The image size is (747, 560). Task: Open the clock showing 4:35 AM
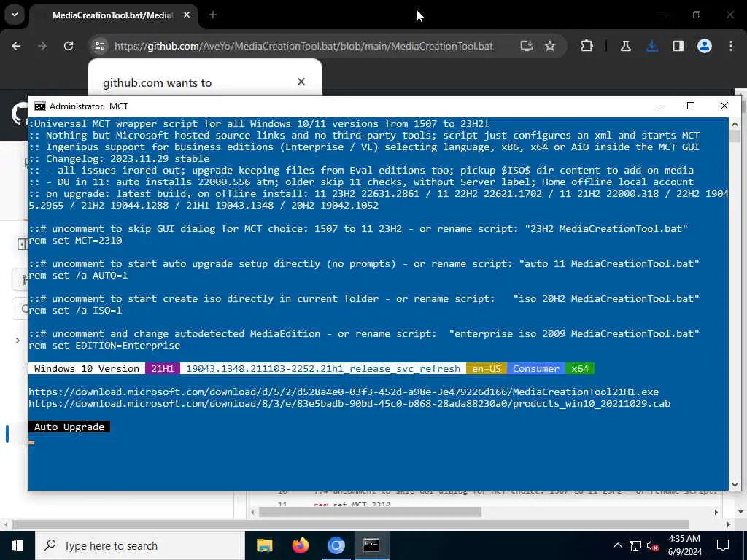[x=684, y=545]
